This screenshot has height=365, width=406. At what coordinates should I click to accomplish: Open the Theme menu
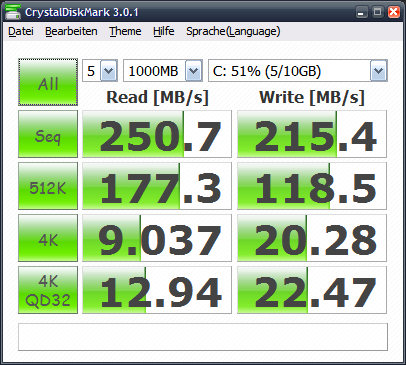(x=125, y=31)
